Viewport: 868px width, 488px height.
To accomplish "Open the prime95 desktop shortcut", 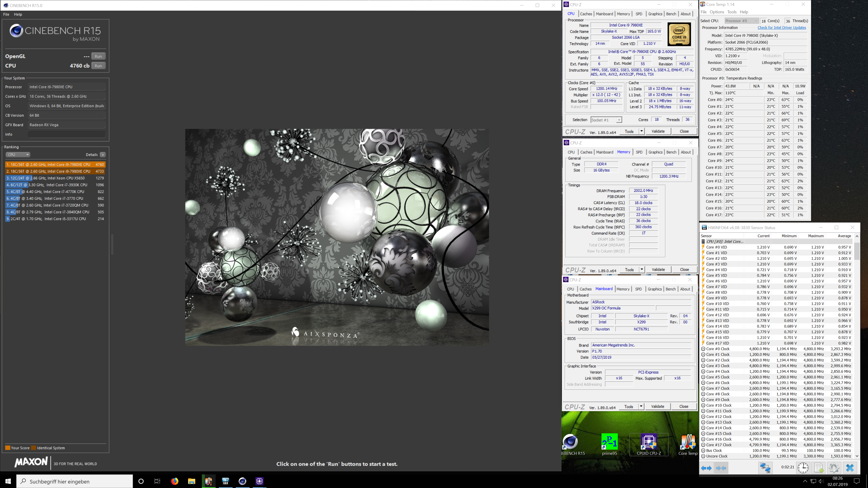I will [x=610, y=445].
